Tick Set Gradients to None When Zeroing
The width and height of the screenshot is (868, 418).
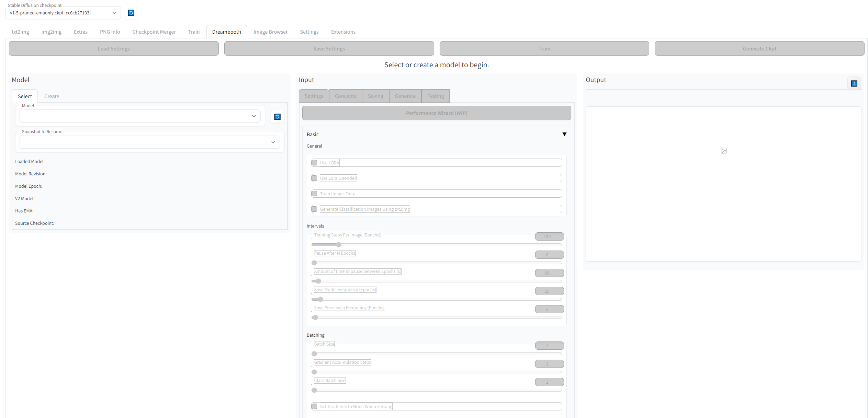click(x=314, y=406)
